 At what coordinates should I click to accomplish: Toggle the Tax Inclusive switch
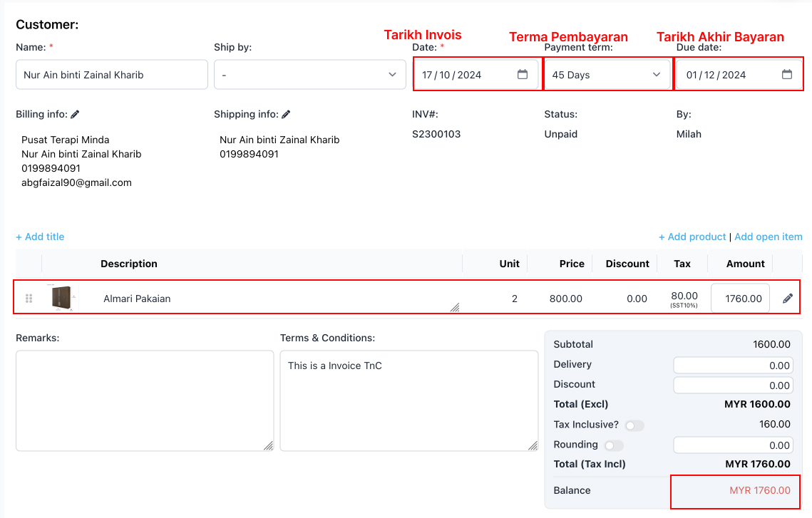click(634, 425)
